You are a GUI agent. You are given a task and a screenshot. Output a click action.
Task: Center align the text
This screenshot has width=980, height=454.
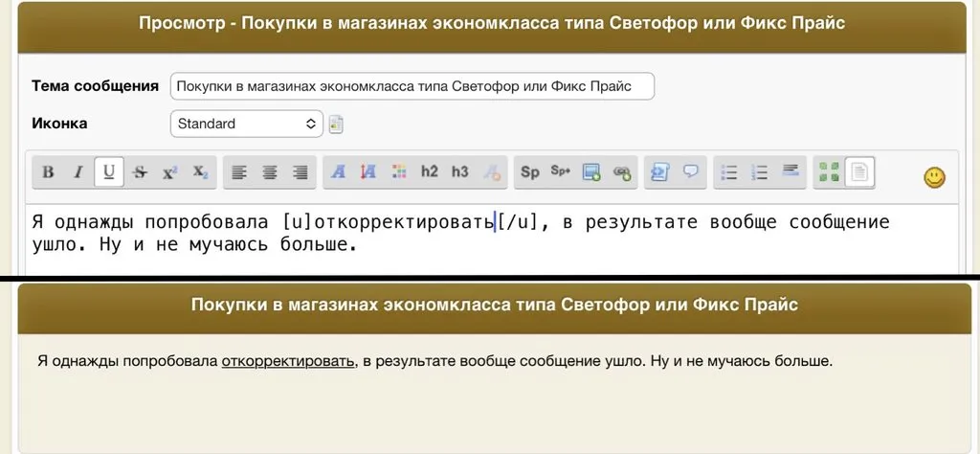tap(270, 172)
